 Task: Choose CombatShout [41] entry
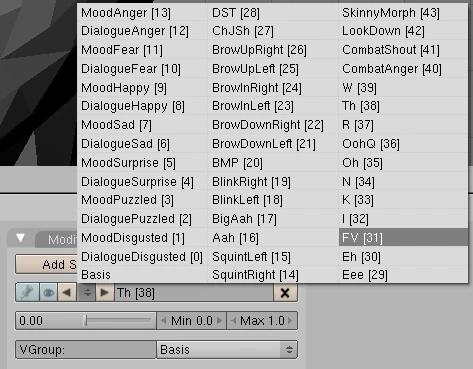[x=403, y=50]
